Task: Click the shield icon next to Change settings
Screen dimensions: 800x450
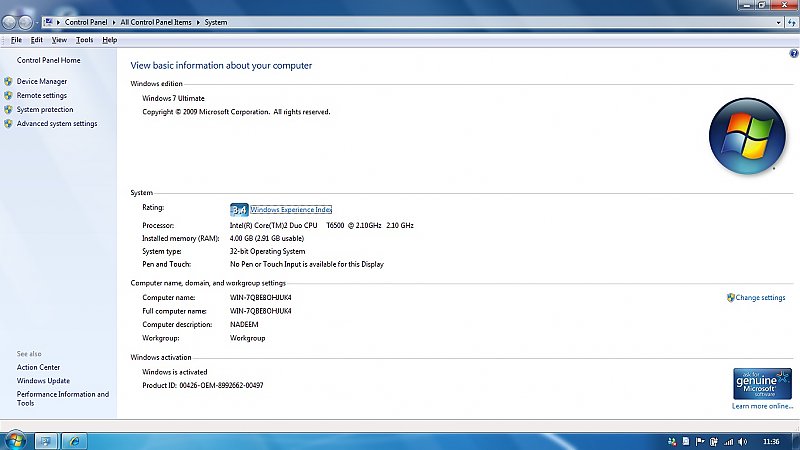Action: [x=731, y=297]
